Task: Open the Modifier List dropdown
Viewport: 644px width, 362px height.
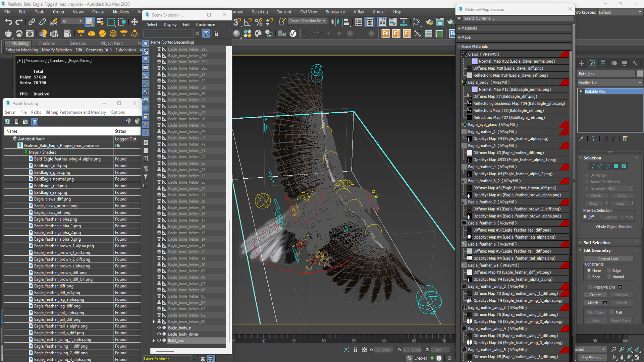Action: [610, 82]
